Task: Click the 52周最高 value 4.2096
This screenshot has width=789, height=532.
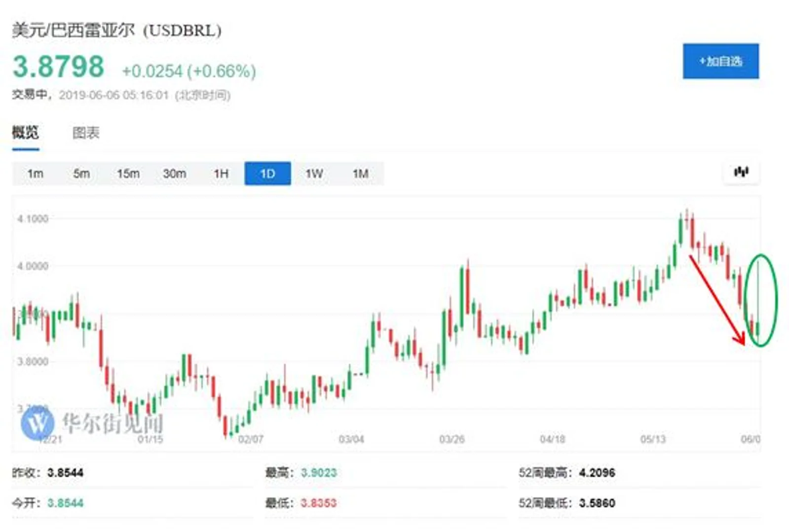Action: click(x=597, y=473)
